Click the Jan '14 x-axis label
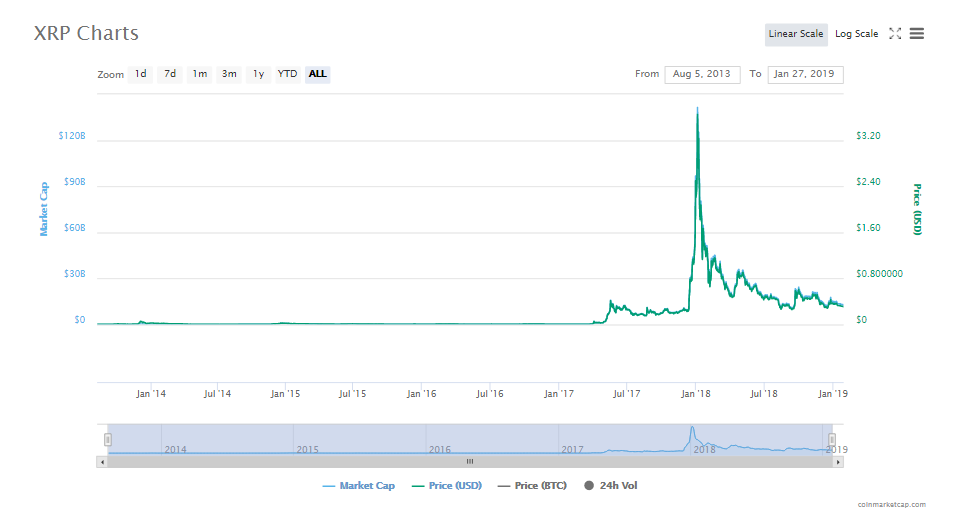 click(x=151, y=393)
